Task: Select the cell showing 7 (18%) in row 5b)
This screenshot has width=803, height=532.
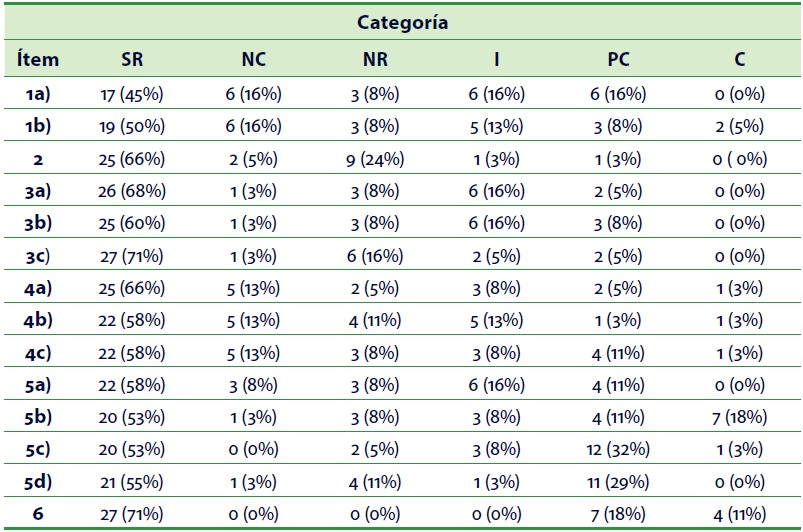Action: coord(739,418)
